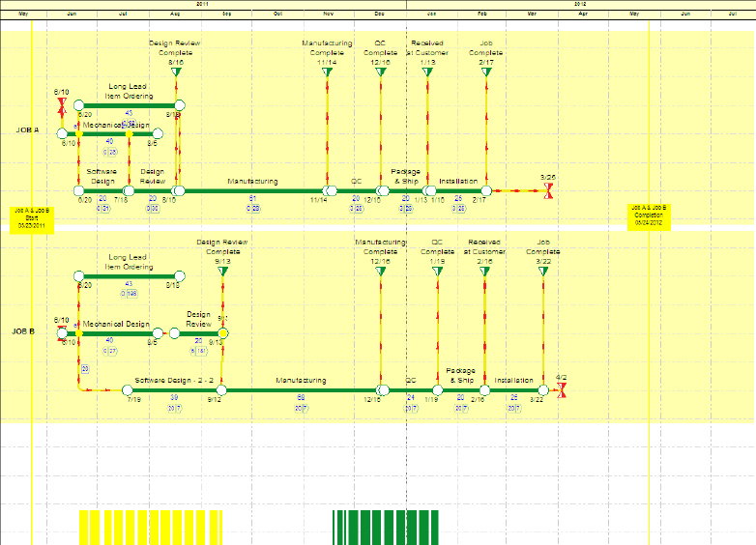Screen dimensions: 756x545
Task: Select Job A Software Design activity bar
Action: click(x=103, y=190)
